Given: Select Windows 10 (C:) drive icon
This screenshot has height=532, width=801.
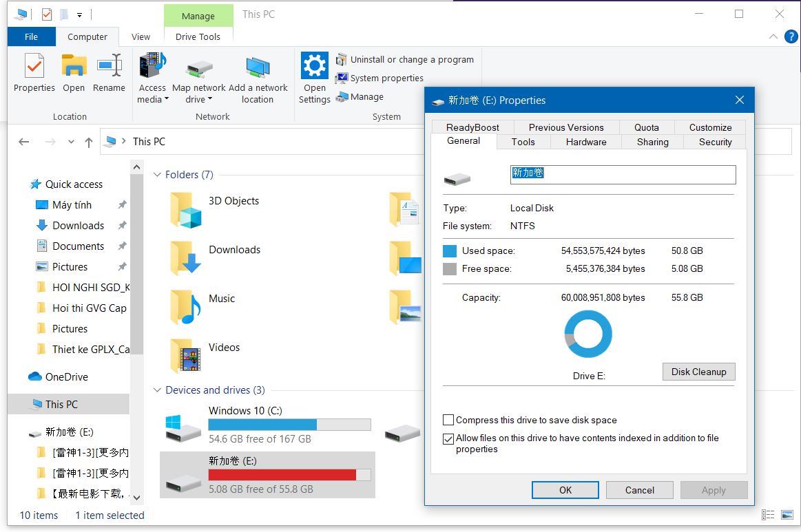Looking at the screenshot, I should [x=183, y=426].
